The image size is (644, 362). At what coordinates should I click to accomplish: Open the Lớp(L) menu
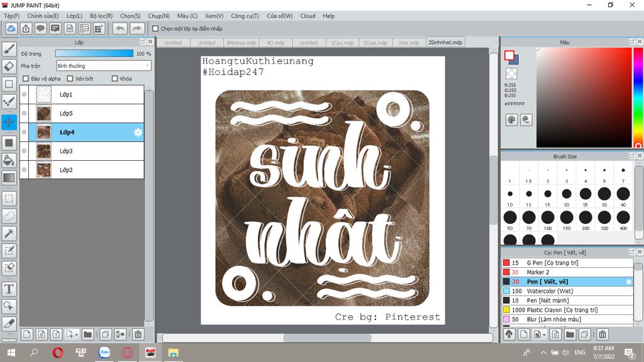pos(74,16)
